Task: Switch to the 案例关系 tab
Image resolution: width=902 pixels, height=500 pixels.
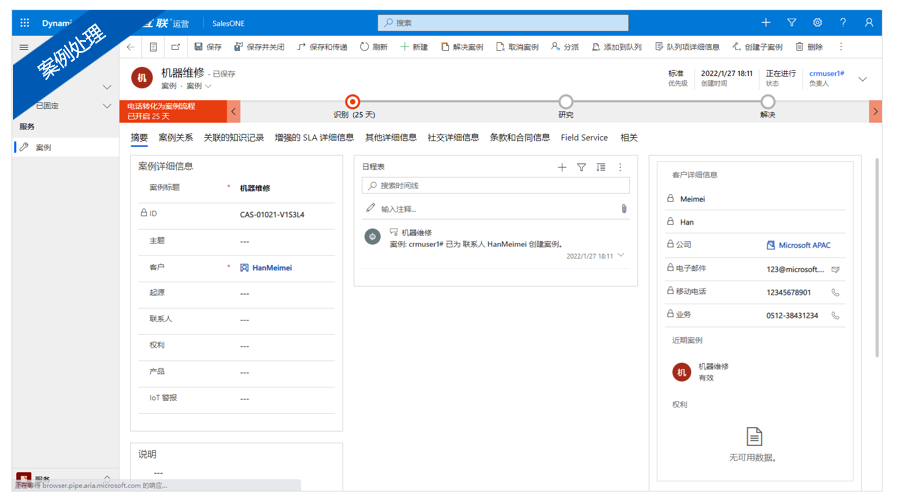Action: (175, 138)
